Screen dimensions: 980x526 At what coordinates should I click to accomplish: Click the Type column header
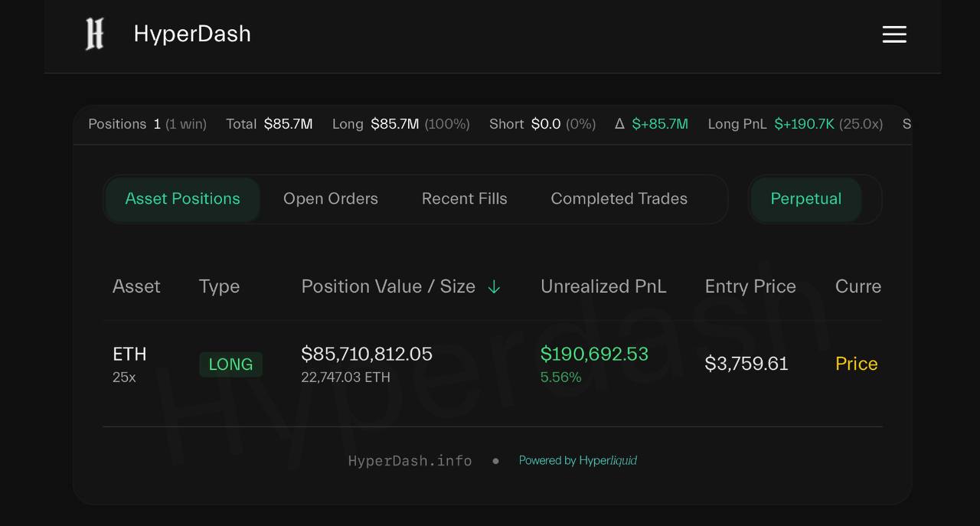tap(219, 287)
